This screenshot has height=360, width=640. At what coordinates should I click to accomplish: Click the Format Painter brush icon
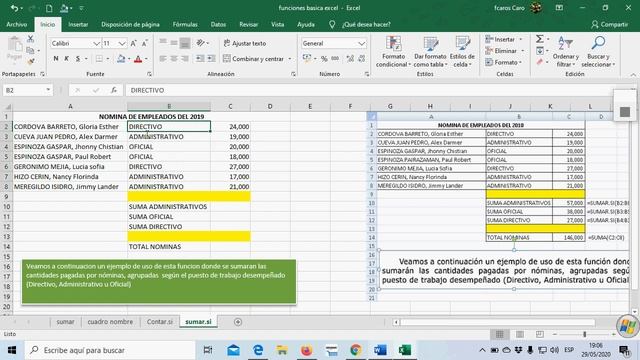[31, 62]
